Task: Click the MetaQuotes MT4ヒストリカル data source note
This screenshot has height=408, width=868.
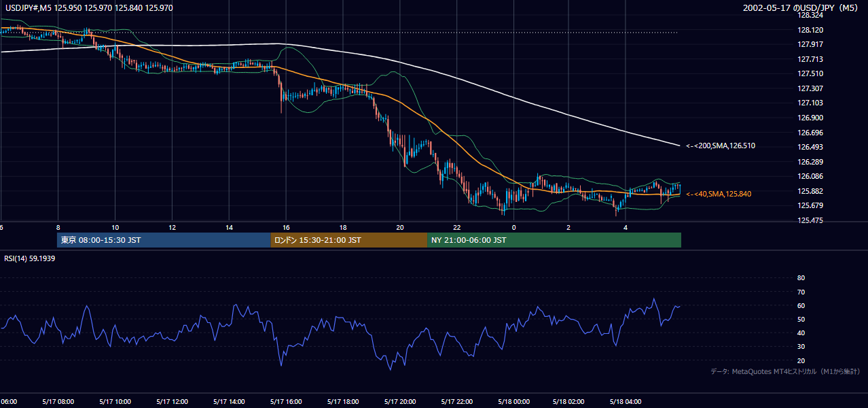Action: click(785, 371)
